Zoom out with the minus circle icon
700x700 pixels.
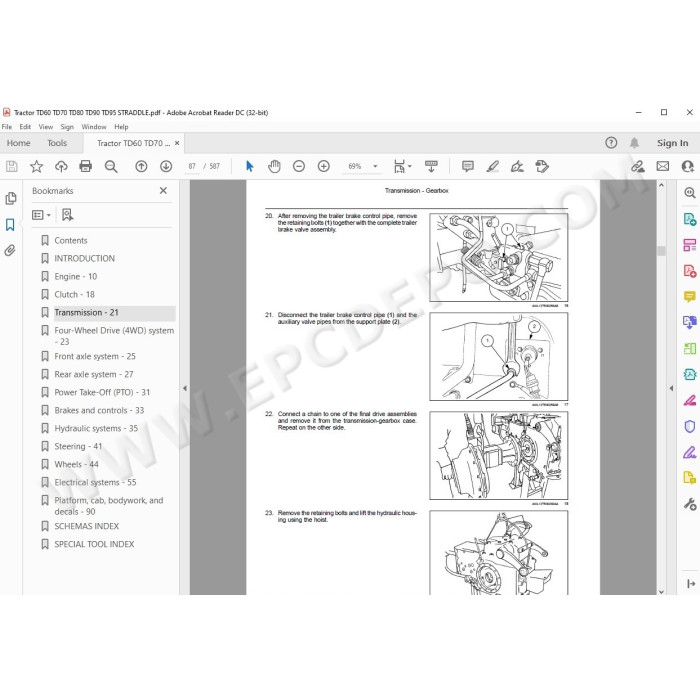[x=299, y=167]
